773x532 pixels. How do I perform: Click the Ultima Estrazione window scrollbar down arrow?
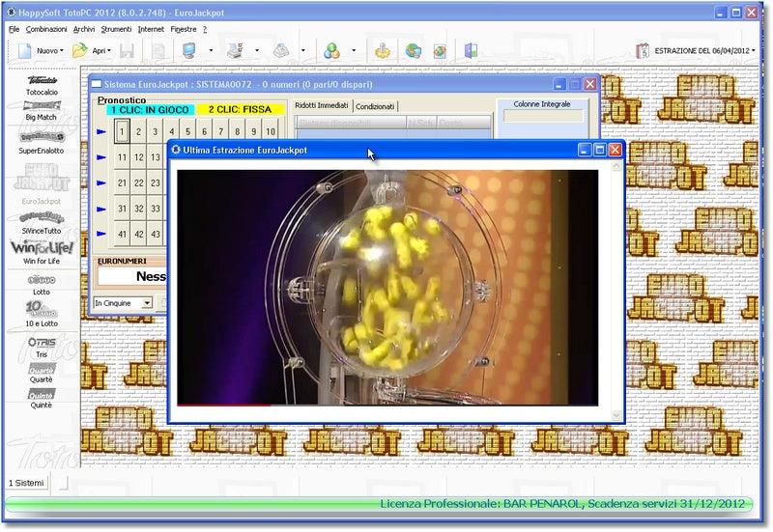(x=616, y=415)
